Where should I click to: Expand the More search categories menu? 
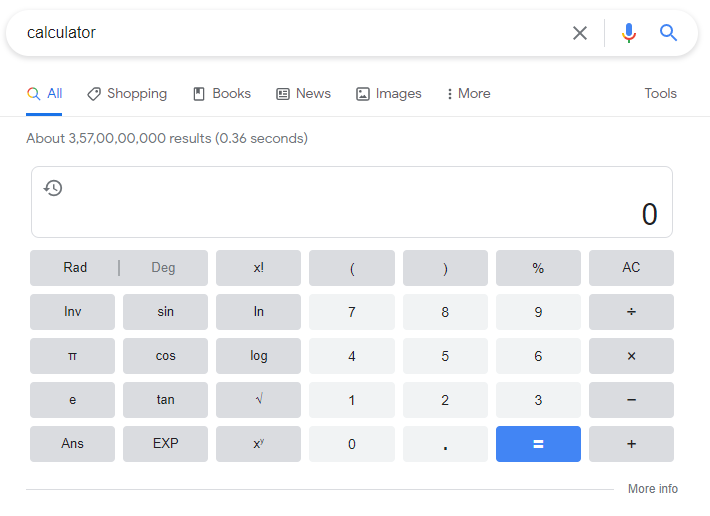point(468,94)
